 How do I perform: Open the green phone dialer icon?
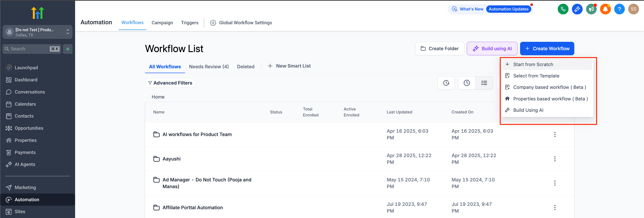click(563, 9)
